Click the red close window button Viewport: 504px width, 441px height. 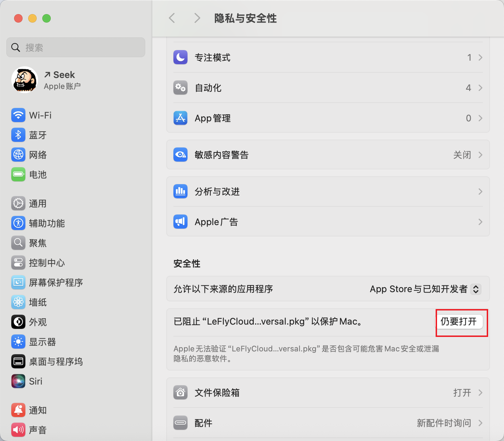tap(18, 18)
